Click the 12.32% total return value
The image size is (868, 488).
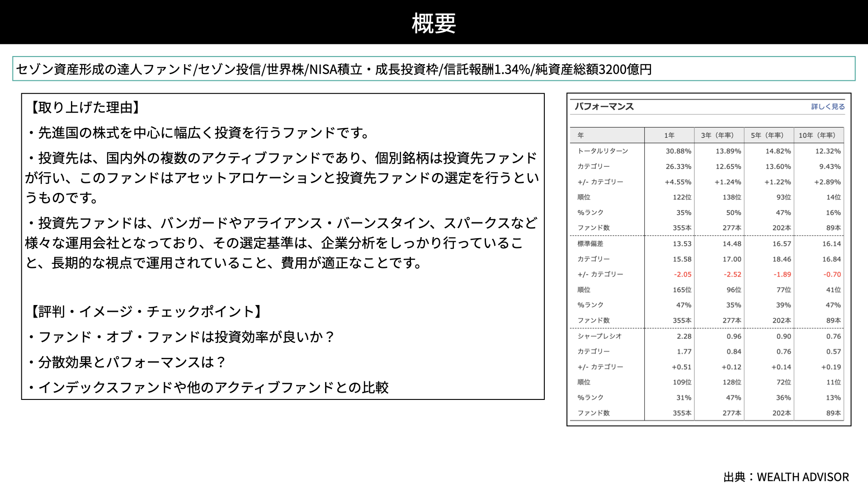[828, 151]
